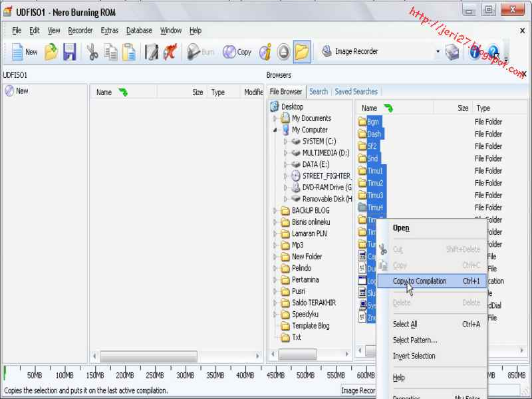Expand the BACKUP BLOG folder node

pos(275,211)
